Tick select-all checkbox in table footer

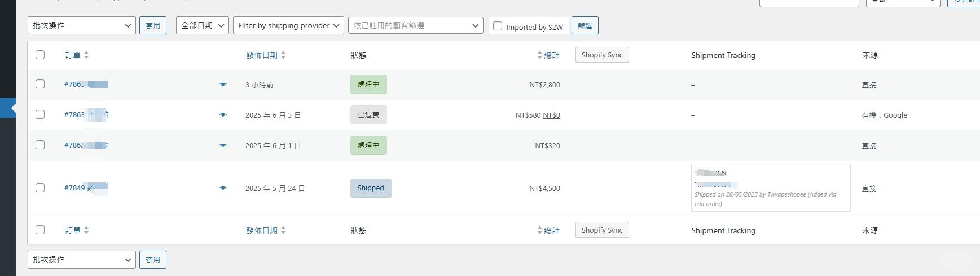coord(40,230)
